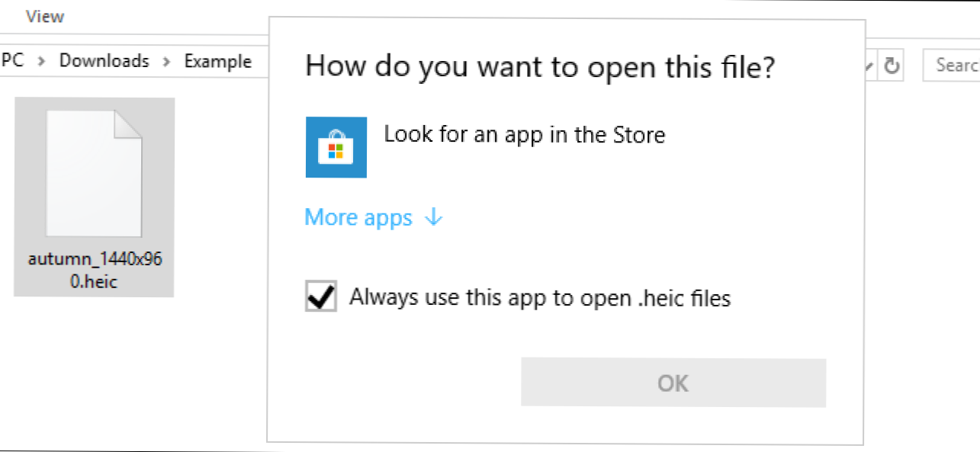Refresh the Example folder view
The width and height of the screenshot is (980, 452).
pos(892,66)
